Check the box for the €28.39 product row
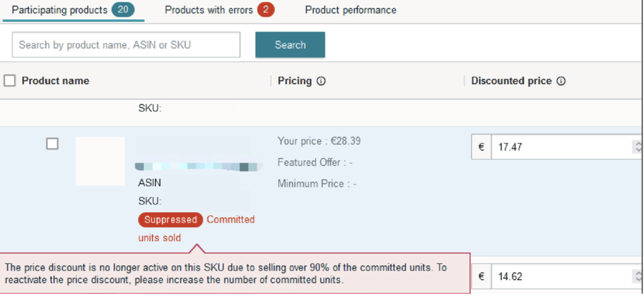Viewport: 644px width, 298px height. pyautogui.click(x=52, y=144)
